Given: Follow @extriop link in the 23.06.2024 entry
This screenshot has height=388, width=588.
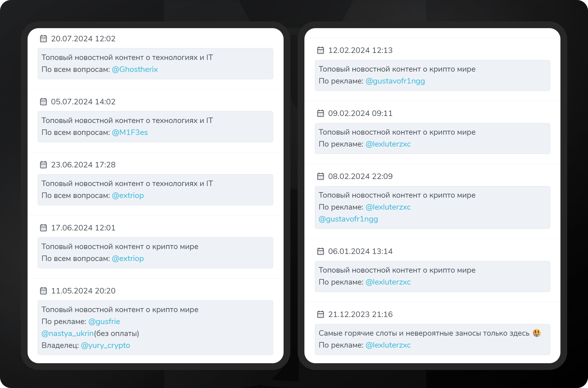Looking at the screenshot, I should point(128,196).
